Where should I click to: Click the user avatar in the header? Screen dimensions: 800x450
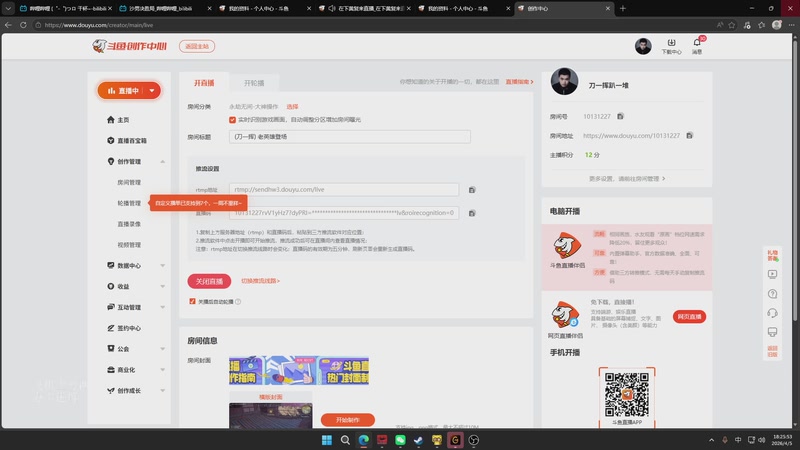tap(643, 46)
